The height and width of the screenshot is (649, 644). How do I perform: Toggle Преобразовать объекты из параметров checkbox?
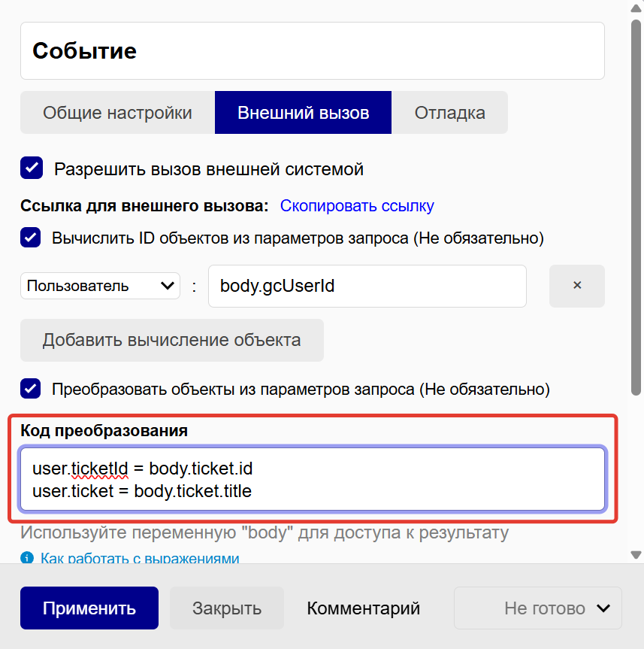tap(31, 389)
